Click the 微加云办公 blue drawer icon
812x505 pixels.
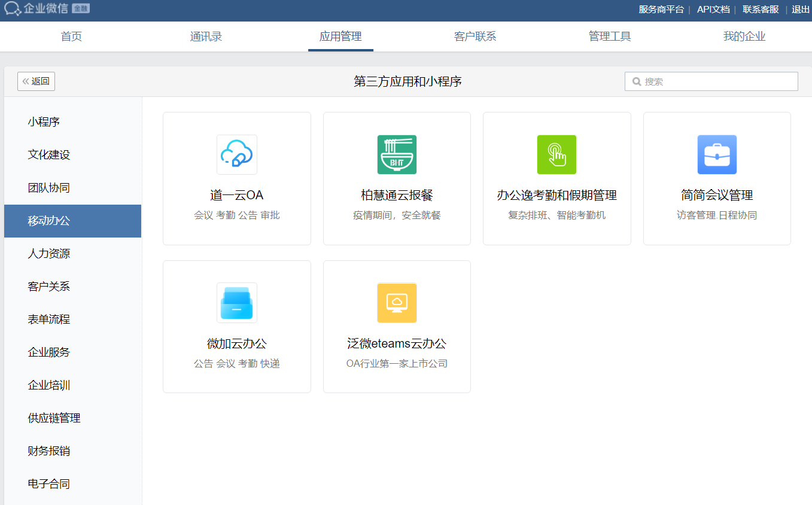pyautogui.click(x=237, y=303)
